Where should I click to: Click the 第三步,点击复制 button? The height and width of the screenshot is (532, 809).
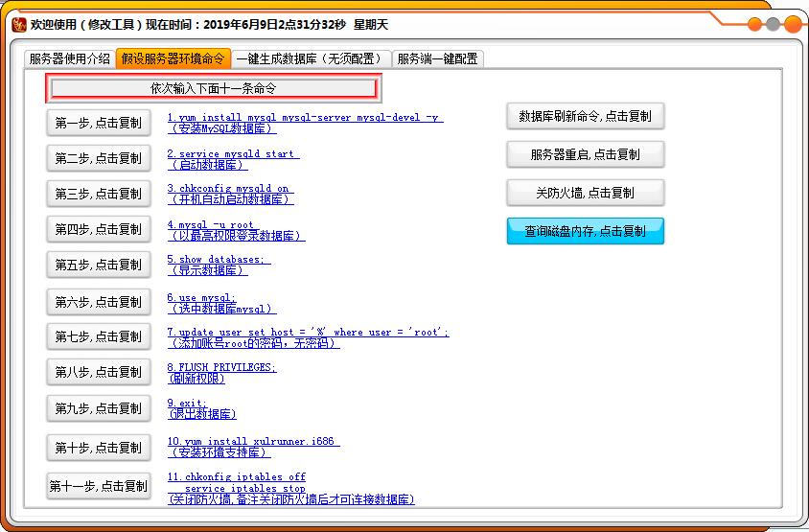98,194
